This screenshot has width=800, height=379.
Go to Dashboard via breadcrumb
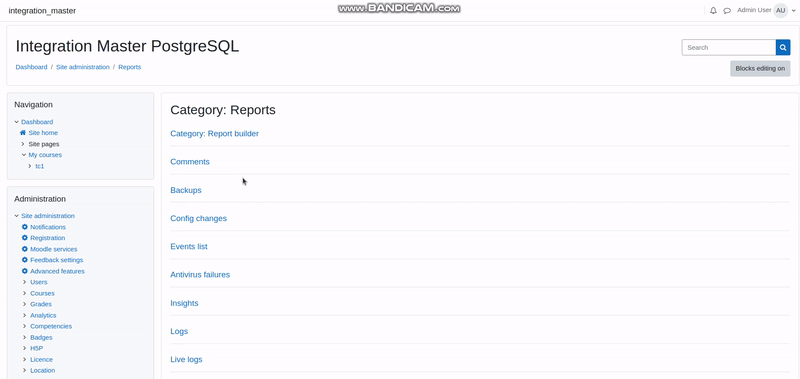click(x=31, y=67)
